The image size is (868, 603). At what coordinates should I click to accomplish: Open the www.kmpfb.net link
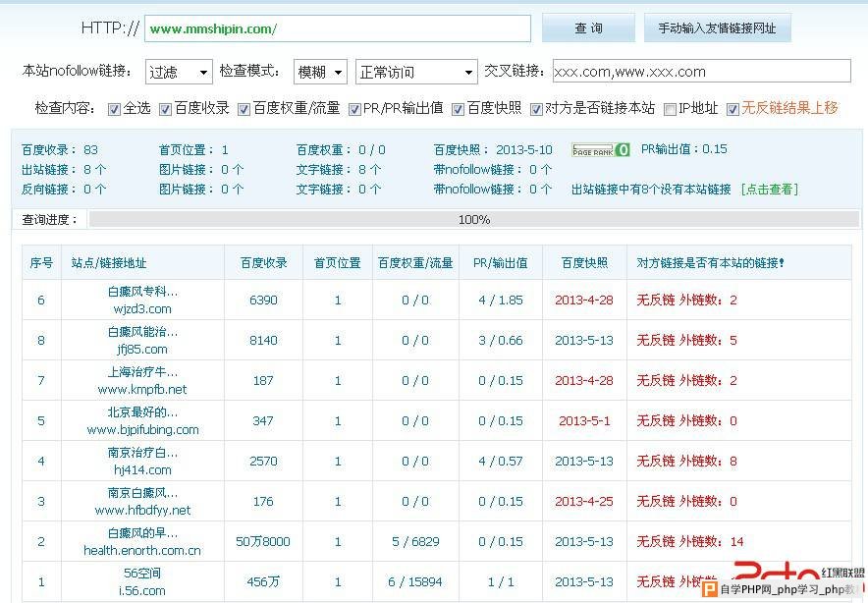pyautogui.click(x=142, y=390)
